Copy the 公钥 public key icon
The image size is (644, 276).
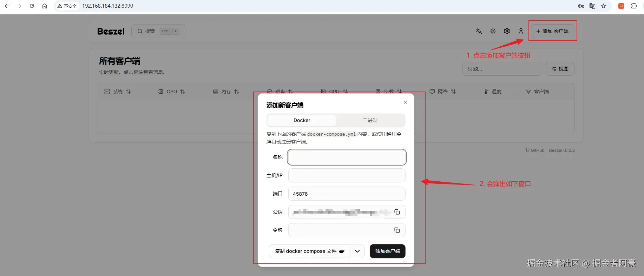pyautogui.click(x=397, y=212)
